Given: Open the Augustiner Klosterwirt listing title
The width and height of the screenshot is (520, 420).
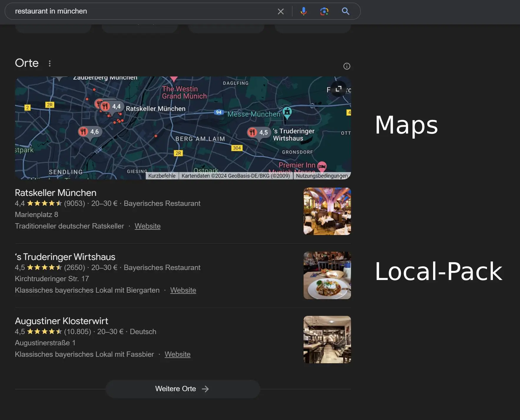Looking at the screenshot, I should coord(62,321).
